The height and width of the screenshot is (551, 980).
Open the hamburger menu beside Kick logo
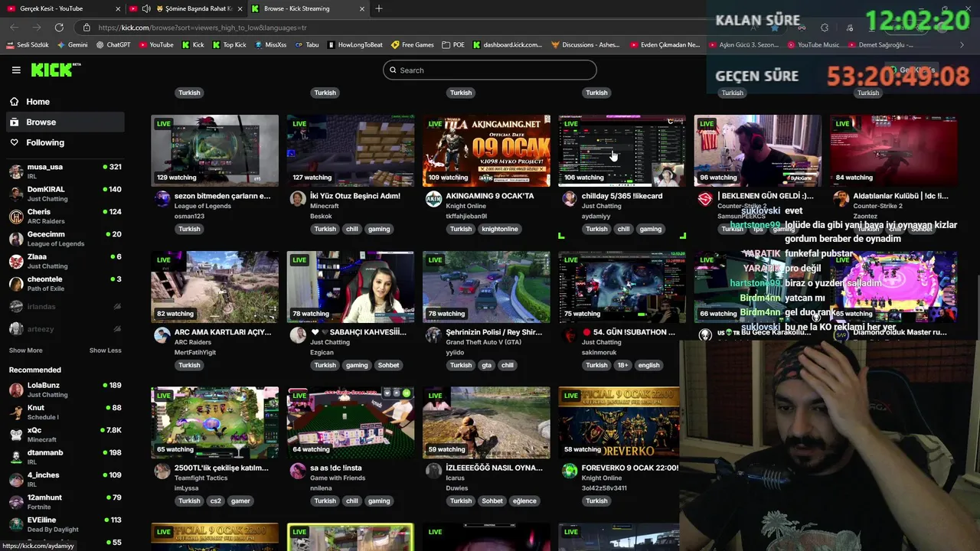[x=16, y=70]
